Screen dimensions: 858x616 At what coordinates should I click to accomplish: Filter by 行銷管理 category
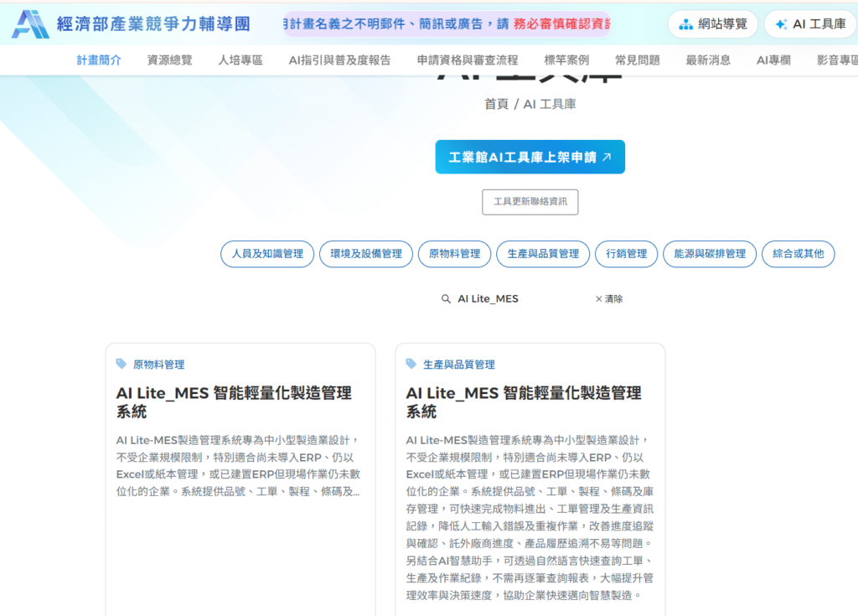627,254
